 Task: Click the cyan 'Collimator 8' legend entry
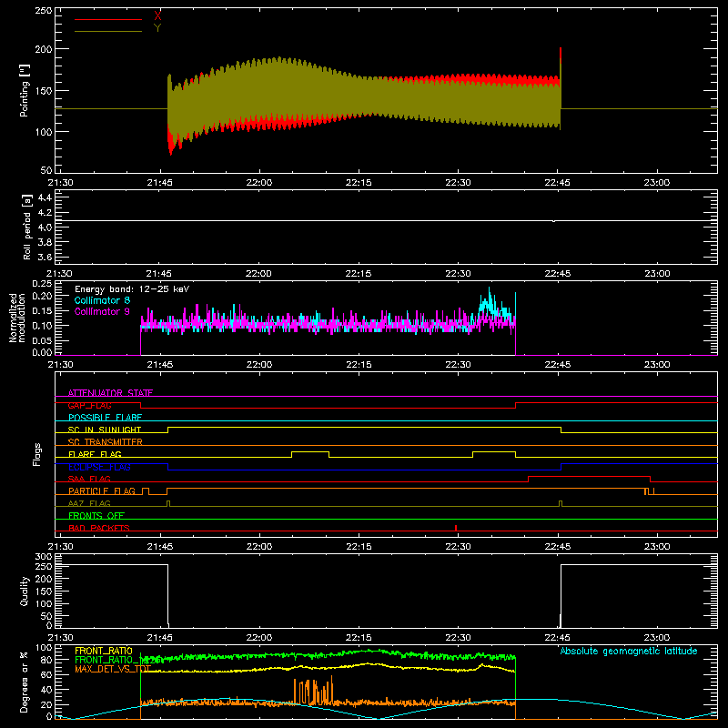[x=102, y=300]
